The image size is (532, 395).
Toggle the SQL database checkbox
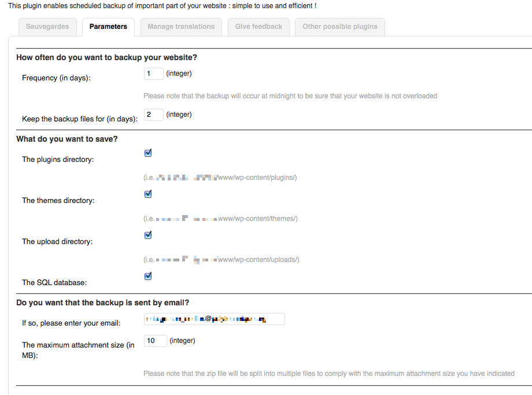click(148, 276)
